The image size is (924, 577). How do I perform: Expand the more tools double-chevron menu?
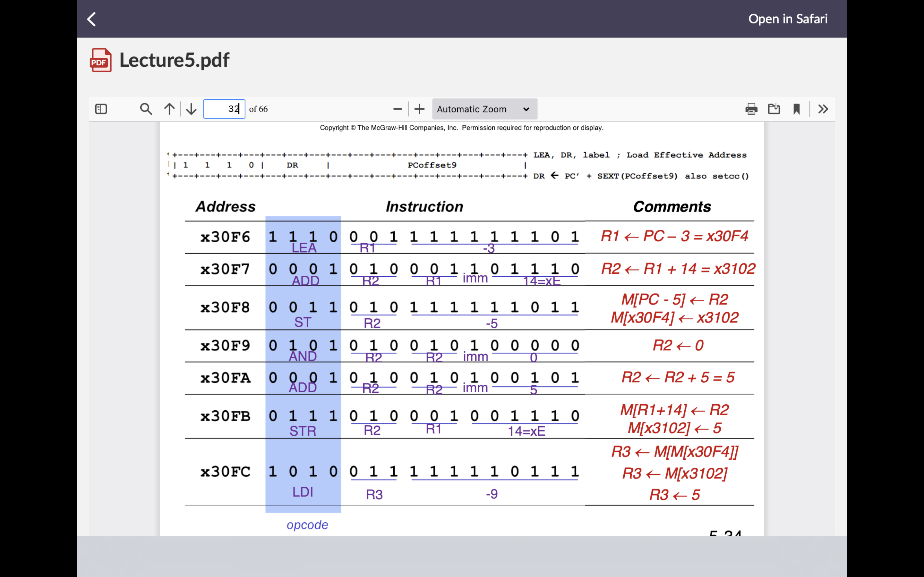(x=823, y=109)
